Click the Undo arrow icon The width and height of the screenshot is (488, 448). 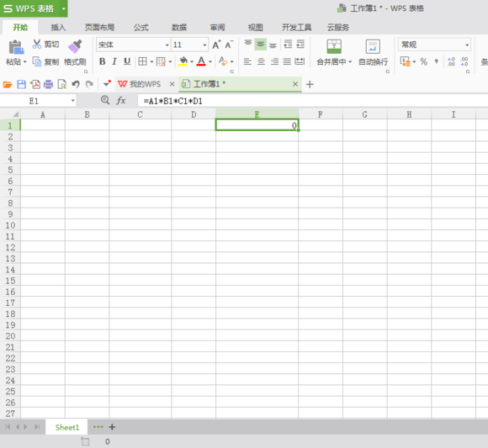click(x=76, y=84)
